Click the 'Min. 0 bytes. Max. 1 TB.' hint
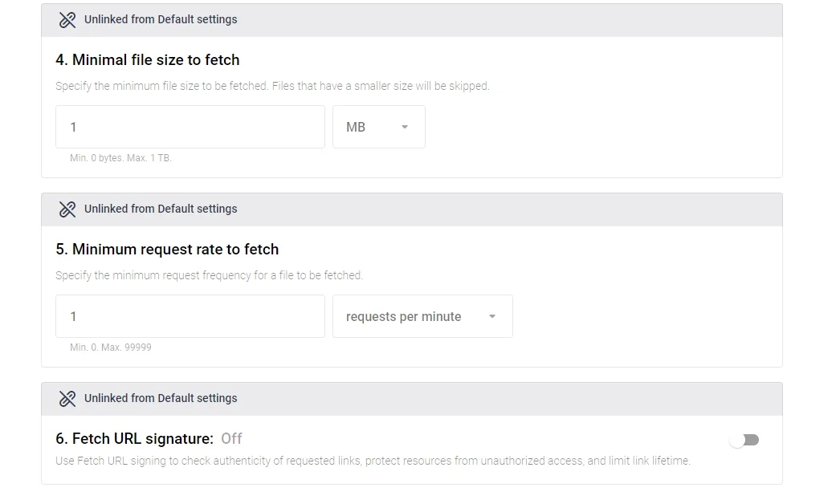 [x=120, y=158]
